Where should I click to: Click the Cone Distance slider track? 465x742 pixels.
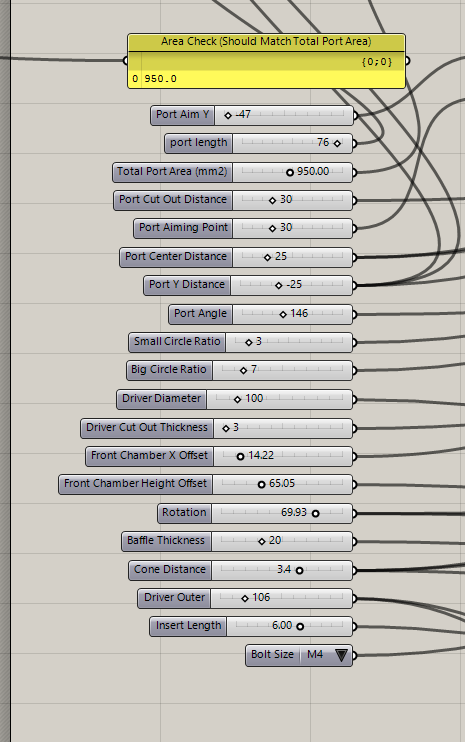281,570
